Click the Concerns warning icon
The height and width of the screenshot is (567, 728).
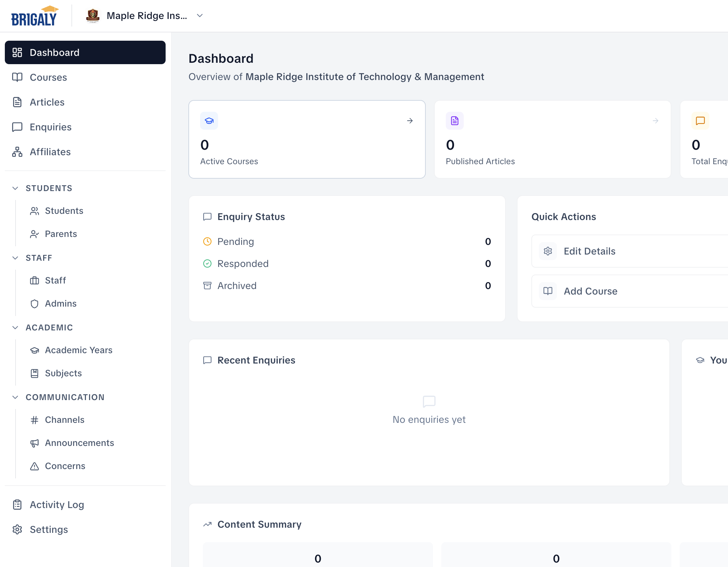(35, 466)
